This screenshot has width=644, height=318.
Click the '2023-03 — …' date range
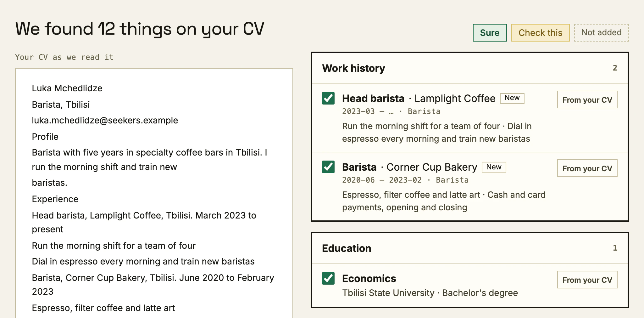(x=368, y=111)
